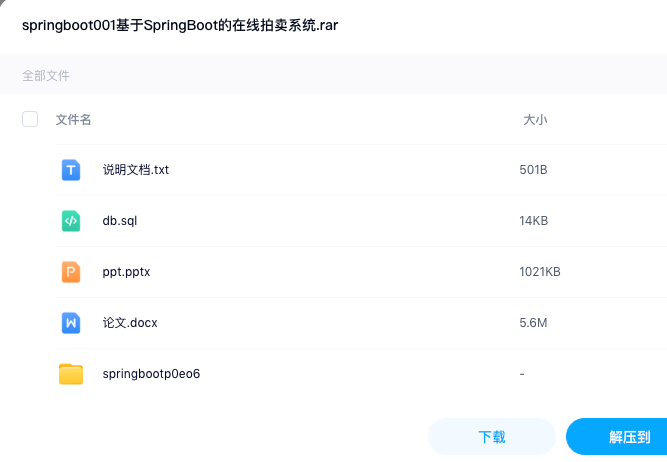Click the 文件名 column header

[73, 120]
